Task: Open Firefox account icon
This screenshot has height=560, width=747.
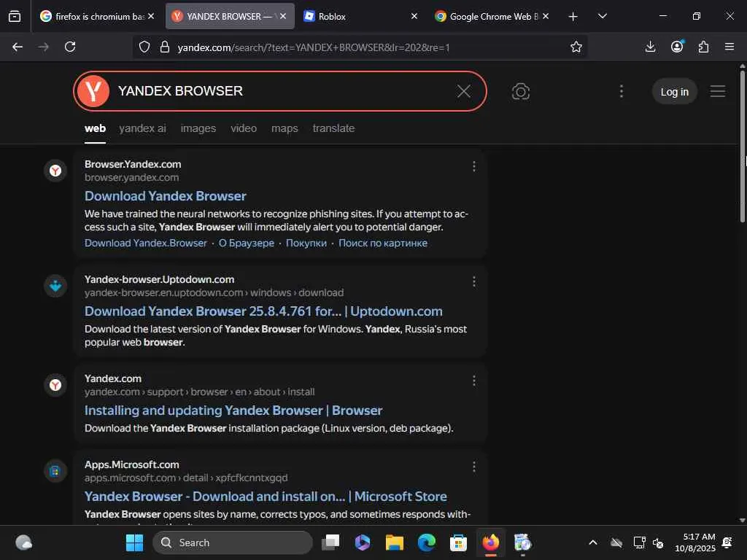Action: pyautogui.click(x=677, y=47)
